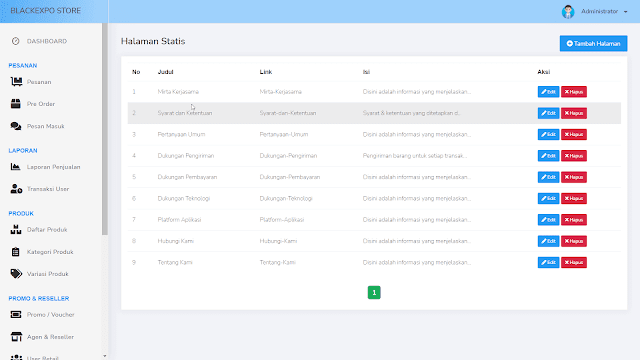Image resolution: width=640 pixels, height=360 pixels.
Task: Click the Promo / Voucher ticket icon
Action: [16, 314]
